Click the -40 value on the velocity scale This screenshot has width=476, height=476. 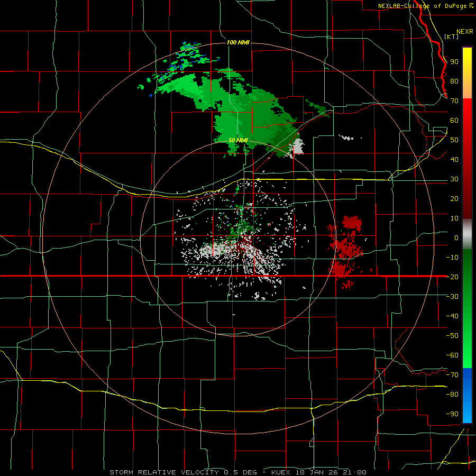coord(452,316)
